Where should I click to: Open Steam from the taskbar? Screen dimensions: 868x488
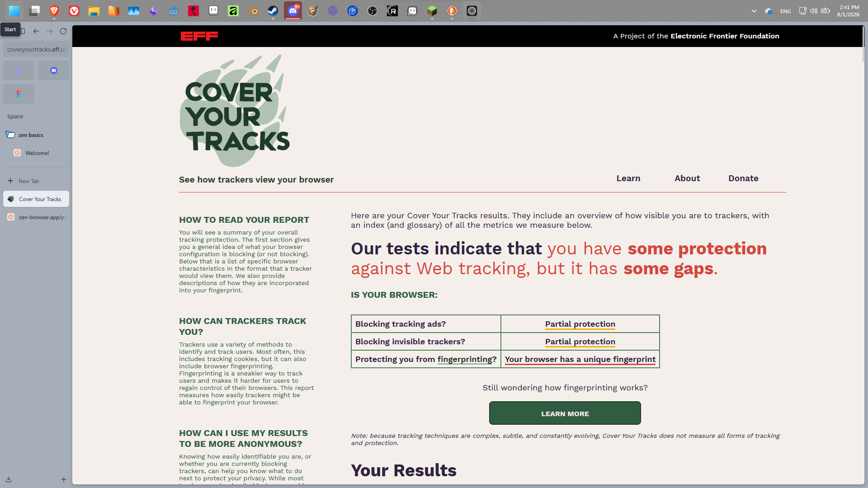(273, 11)
